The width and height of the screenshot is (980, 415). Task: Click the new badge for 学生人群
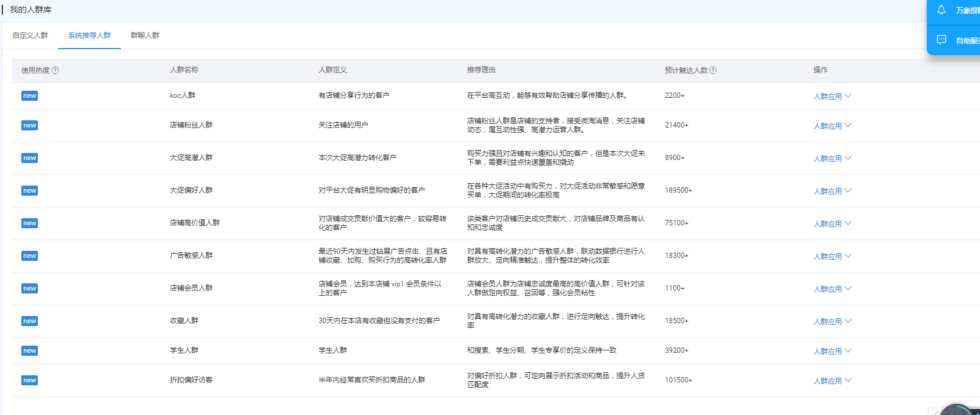tap(30, 350)
